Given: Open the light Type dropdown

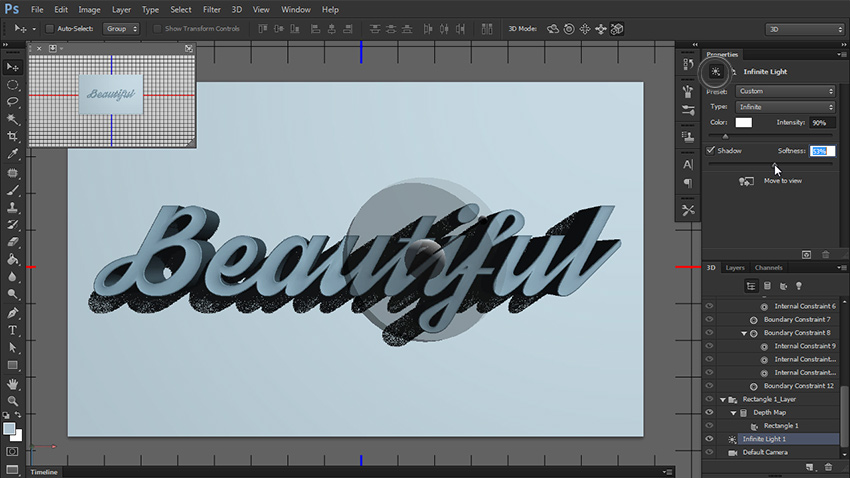Looking at the screenshot, I should pos(785,106).
